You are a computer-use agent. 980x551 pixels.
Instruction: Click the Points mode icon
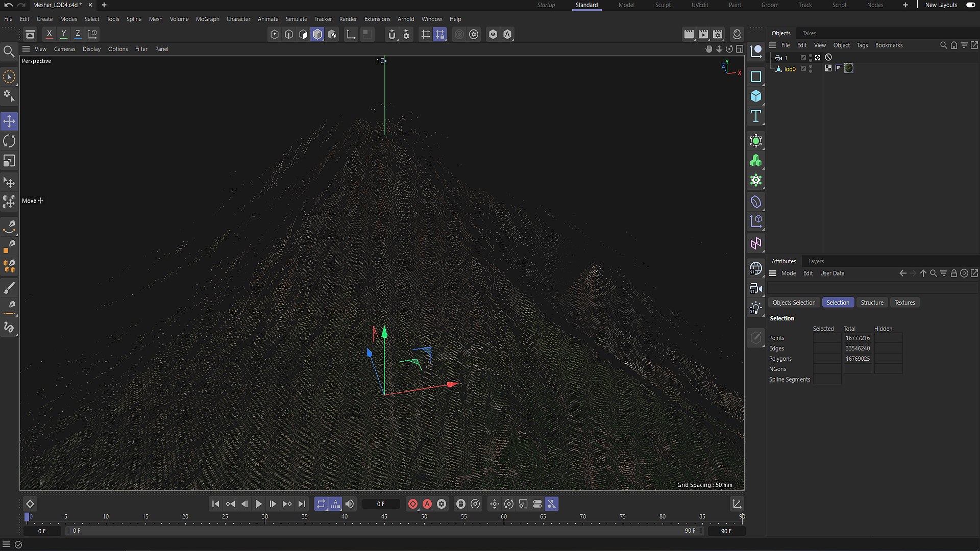click(275, 34)
